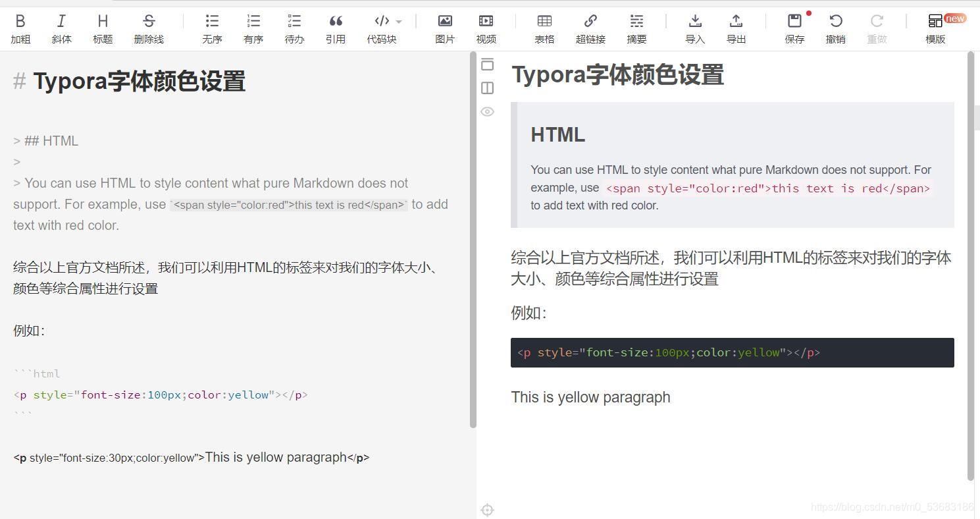This screenshot has height=519, width=980.
Task: Click the editor title 'Typora字体颜色设置'
Action: (x=139, y=82)
